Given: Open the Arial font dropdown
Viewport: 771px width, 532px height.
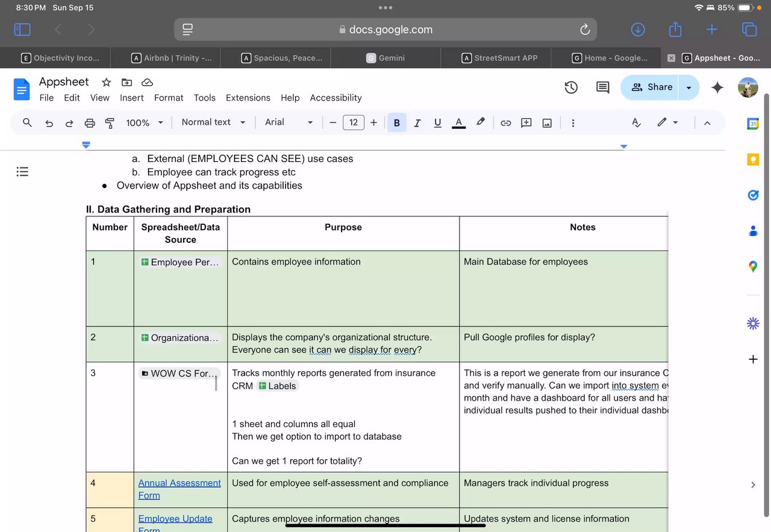Looking at the screenshot, I should (x=289, y=122).
